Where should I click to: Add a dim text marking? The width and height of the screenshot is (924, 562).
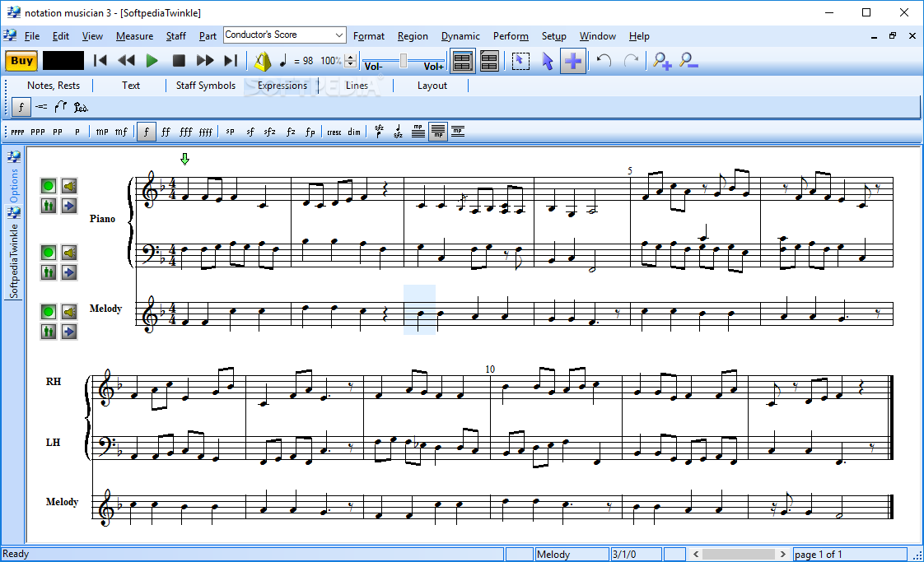[x=353, y=132]
